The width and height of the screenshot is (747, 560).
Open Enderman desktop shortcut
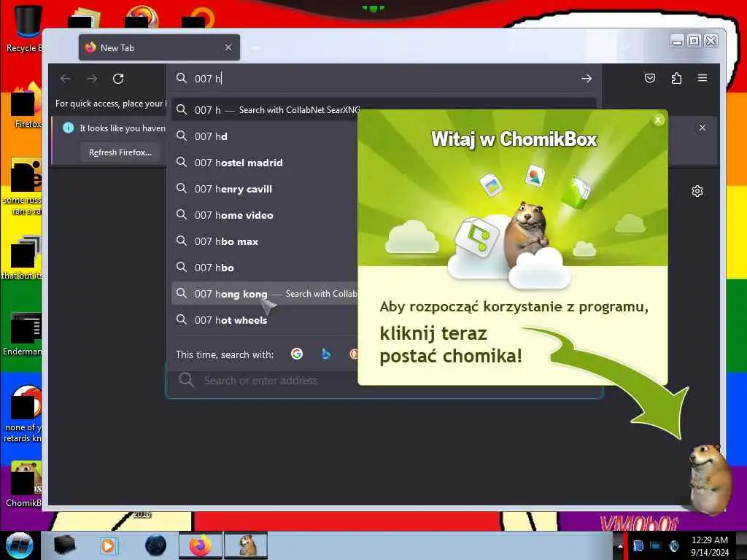(x=24, y=333)
